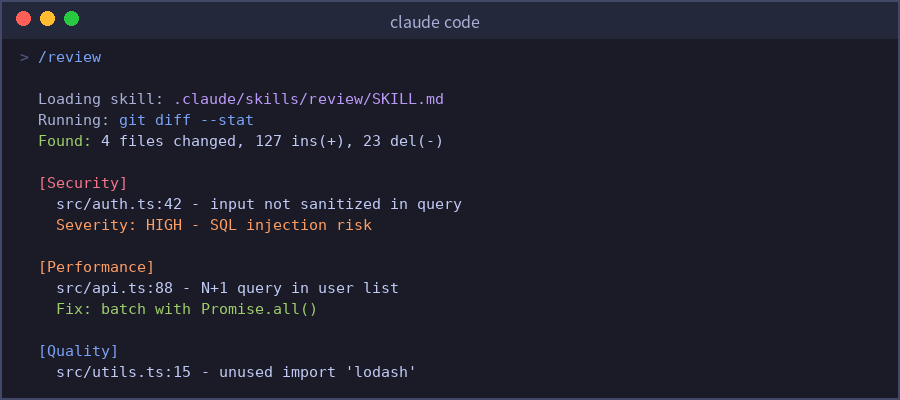Click the '4 files changed' summary text
The width and height of the screenshot is (900, 400).
click(160, 141)
